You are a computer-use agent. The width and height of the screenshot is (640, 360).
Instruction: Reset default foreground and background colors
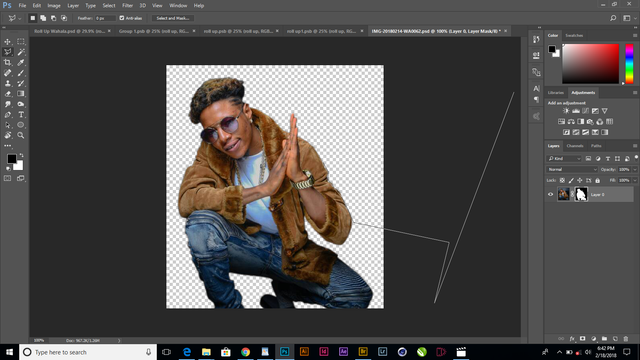[x=8, y=168]
